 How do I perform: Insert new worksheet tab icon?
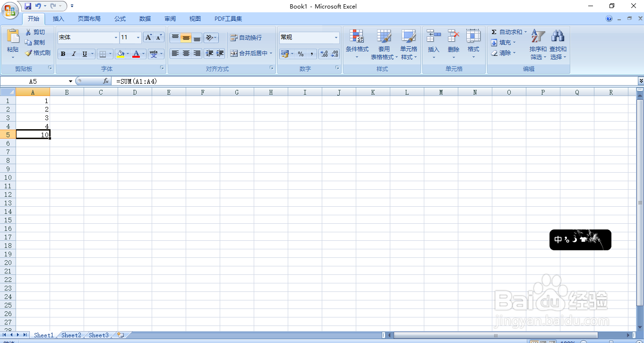(120, 335)
